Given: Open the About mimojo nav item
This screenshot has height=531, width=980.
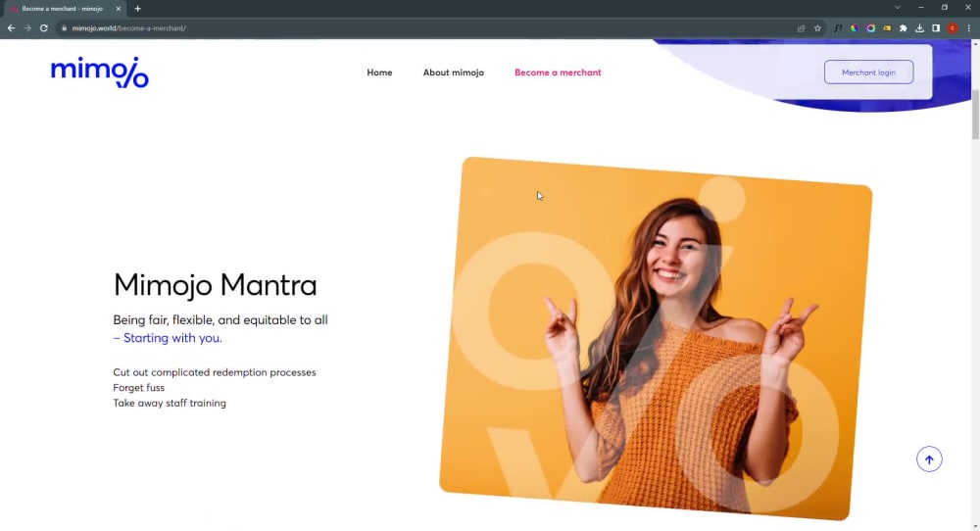Looking at the screenshot, I should coord(453,72).
